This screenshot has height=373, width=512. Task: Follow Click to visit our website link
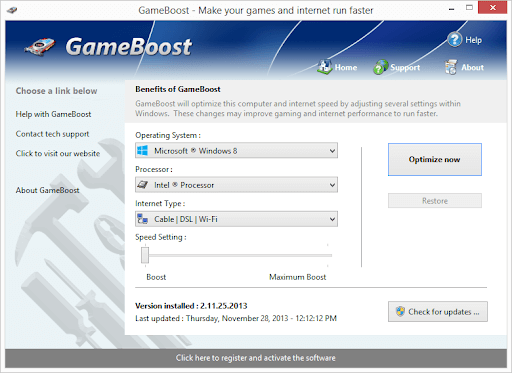pos(58,154)
